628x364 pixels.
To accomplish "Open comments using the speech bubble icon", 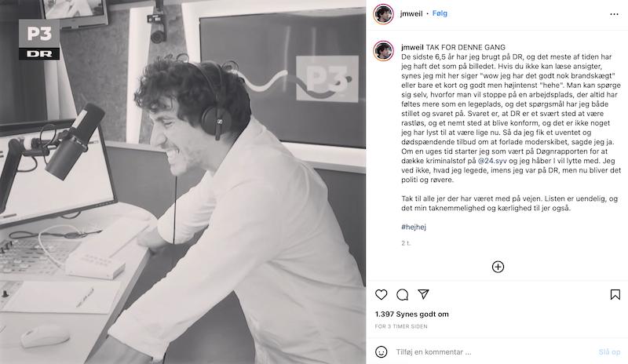I will (x=402, y=295).
